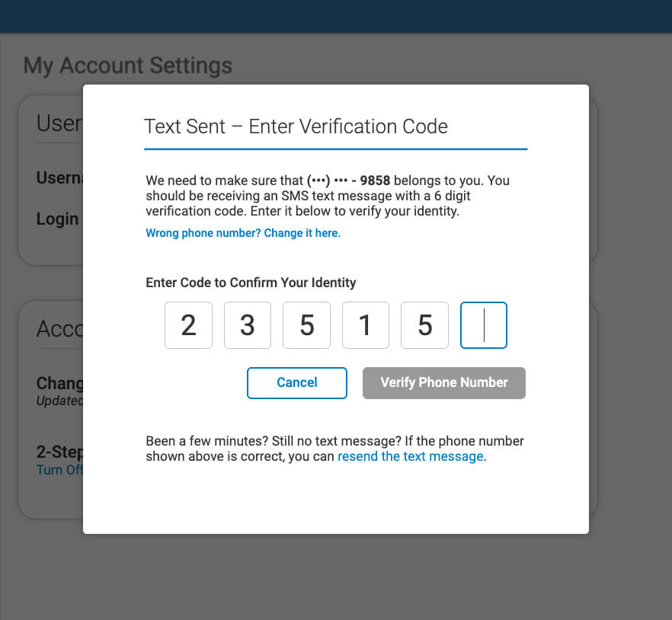Focus the empty sixth code digit box
672x620 pixels.
pyautogui.click(x=484, y=325)
